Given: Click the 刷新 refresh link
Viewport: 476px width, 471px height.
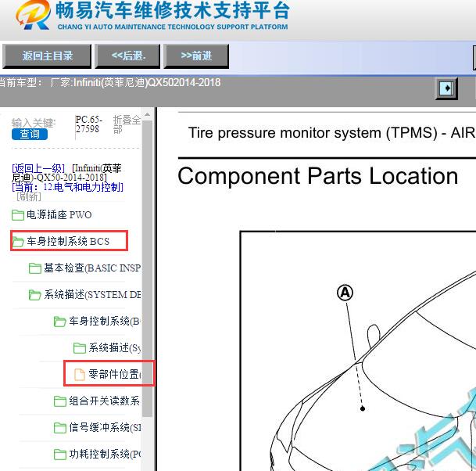Looking at the screenshot, I should pyautogui.click(x=29, y=196).
